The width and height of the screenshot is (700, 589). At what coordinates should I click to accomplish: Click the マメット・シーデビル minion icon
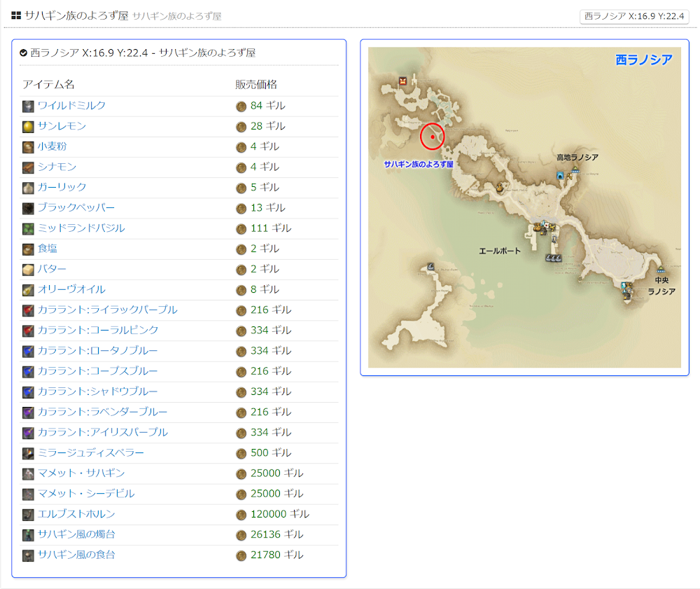pyautogui.click(x=28, y=494)
